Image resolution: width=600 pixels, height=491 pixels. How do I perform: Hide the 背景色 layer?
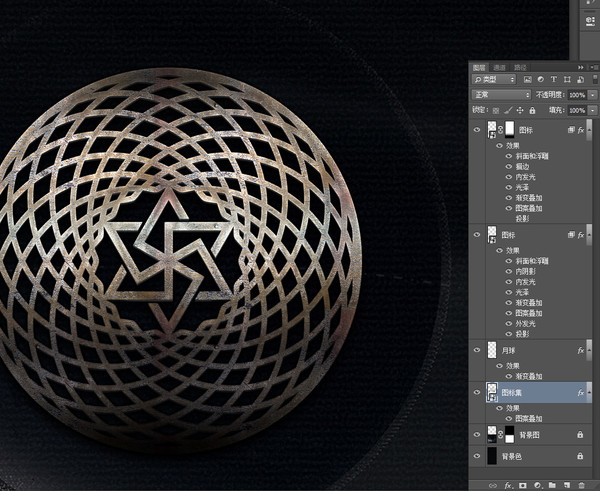[477, 456]
